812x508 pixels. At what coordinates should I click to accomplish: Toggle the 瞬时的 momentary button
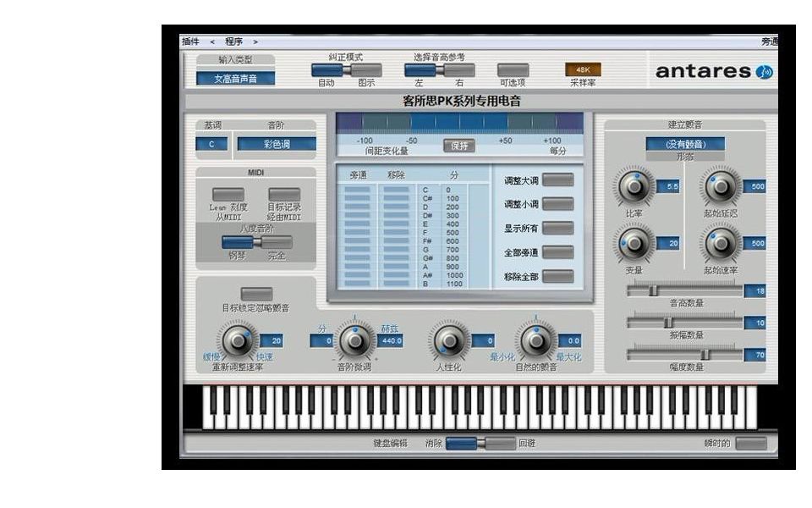751,443
